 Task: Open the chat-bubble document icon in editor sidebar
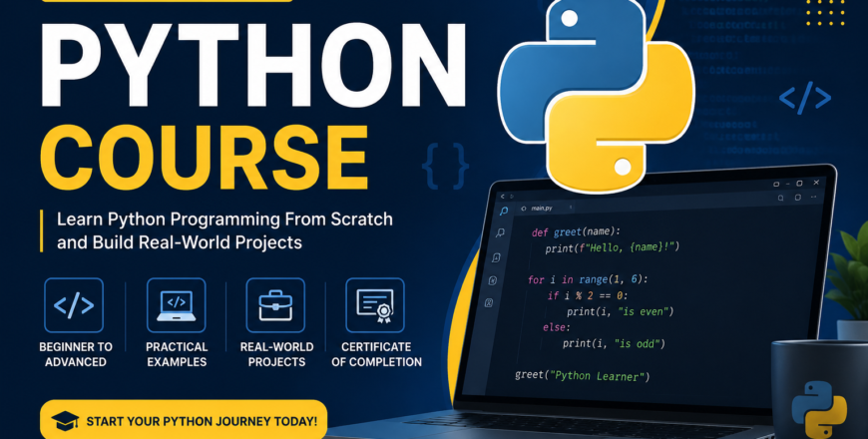click(x=497, y=257)
